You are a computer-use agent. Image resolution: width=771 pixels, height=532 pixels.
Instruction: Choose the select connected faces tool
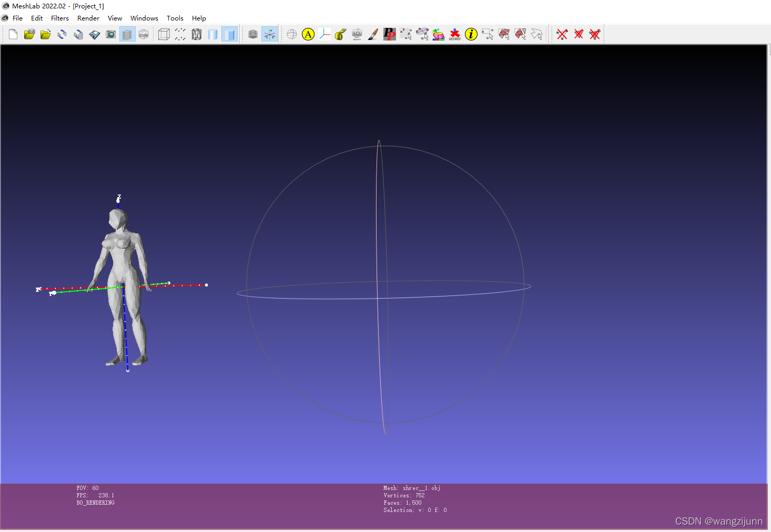pyautogui.click(x=520, y=34)
